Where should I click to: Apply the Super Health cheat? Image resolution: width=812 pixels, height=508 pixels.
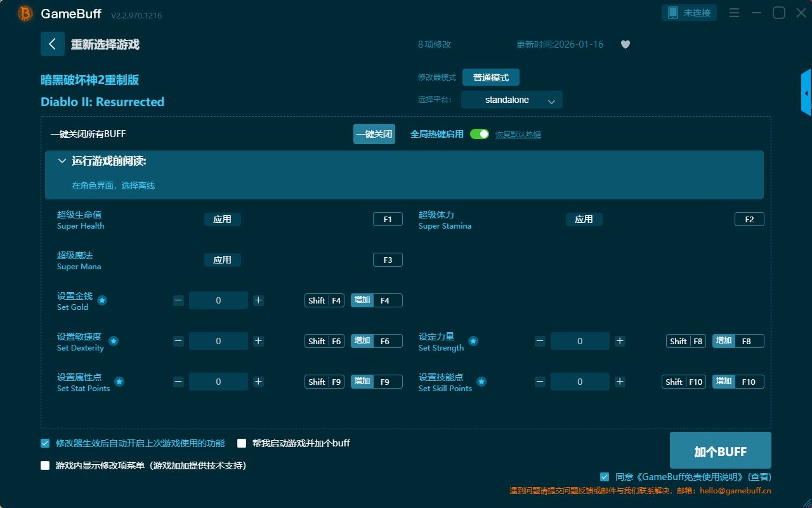coord(222,219)
